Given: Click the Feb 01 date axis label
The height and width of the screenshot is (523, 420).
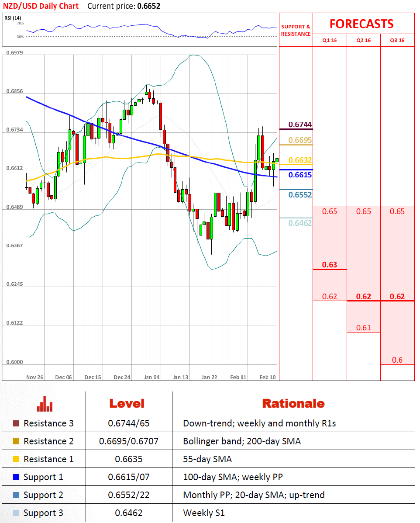Looking at the screenshot, I should tap(238, 377).
